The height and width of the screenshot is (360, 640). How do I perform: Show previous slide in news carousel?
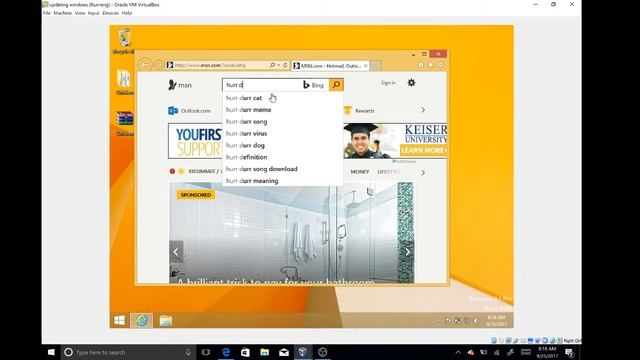tap(176, 252)
